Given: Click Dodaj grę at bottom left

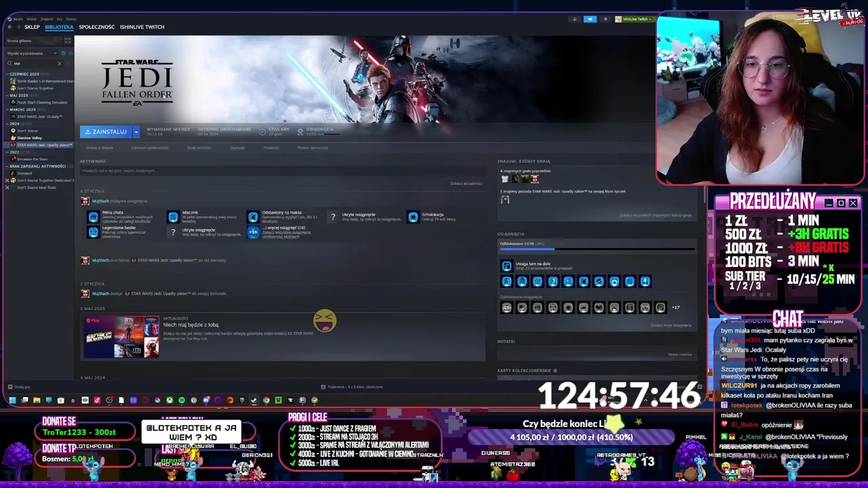Looking at the screenshot, I should 19,387.
